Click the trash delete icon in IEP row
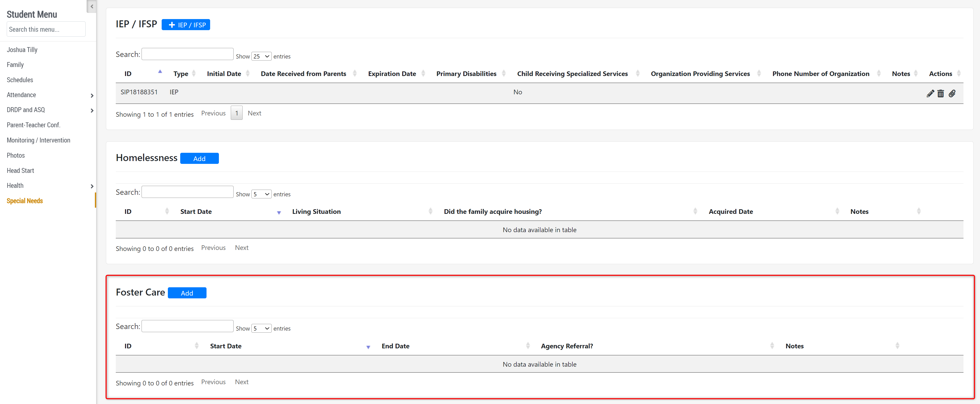This screenshot has height=404, width=980. 941,94
